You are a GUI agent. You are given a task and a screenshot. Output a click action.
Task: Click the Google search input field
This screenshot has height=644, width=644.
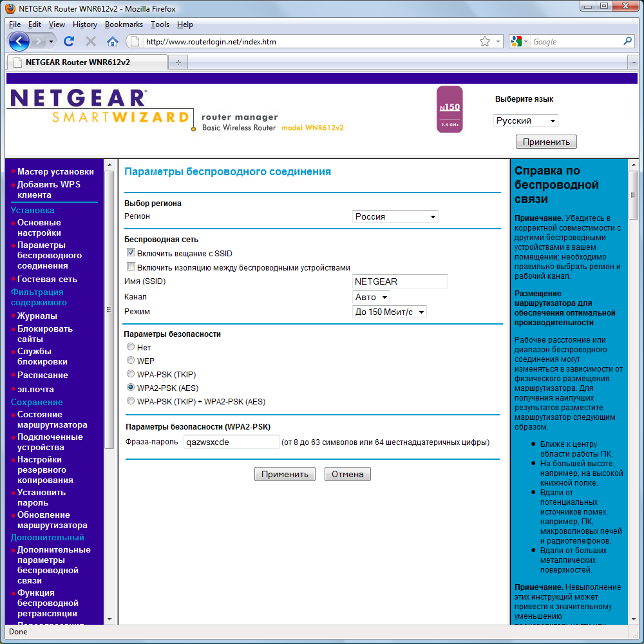pos(576,41)
